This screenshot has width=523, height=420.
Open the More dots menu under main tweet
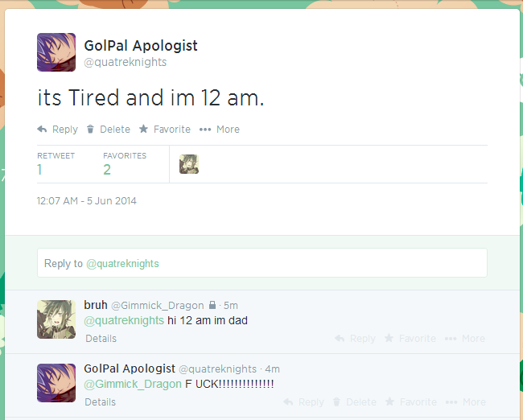pyautogui.click(x=205, y=130)
